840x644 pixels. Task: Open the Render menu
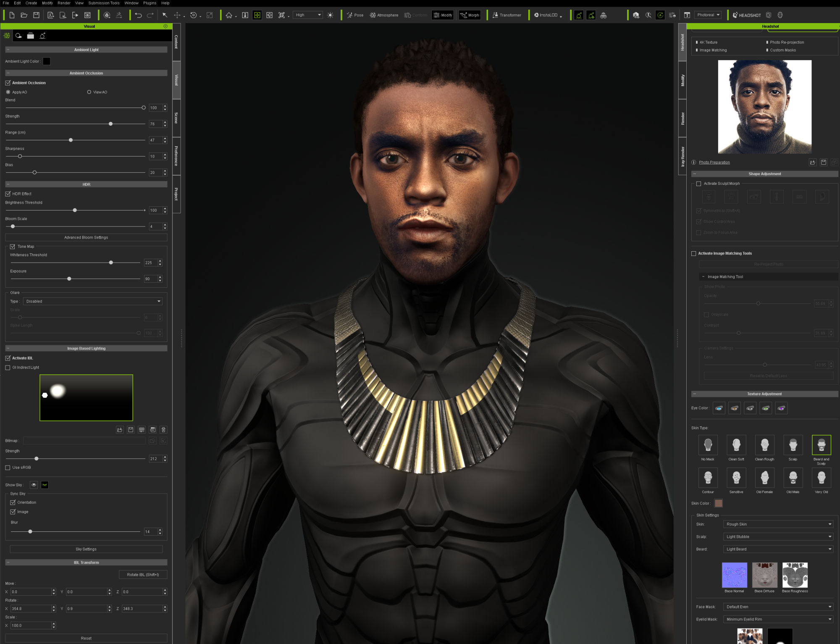[64, 3]
